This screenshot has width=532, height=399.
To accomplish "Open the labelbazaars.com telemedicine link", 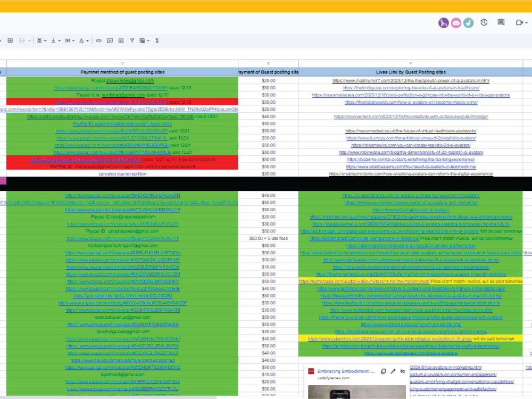I will tap(411, 167).
